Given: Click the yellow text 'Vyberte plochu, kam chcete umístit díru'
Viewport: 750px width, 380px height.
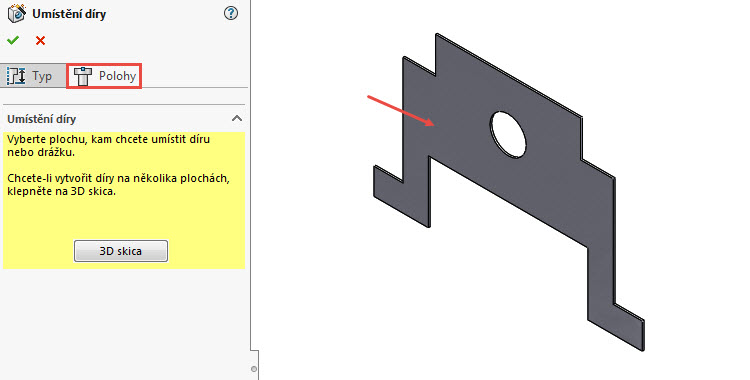Looking at the screenshot, I should pyautogui.click(x=109, y=140).
